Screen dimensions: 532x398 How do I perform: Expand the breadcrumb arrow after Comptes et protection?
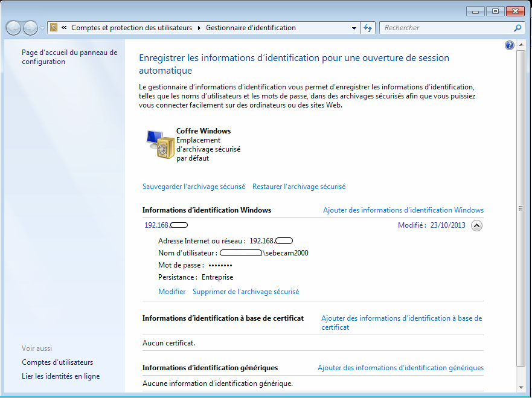tap(199, 28)
